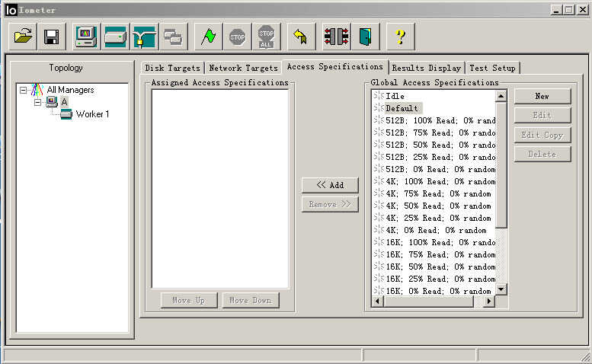592x364 pixels.
Task: Click the Worker 1 label in Topology
Action: 92,114
